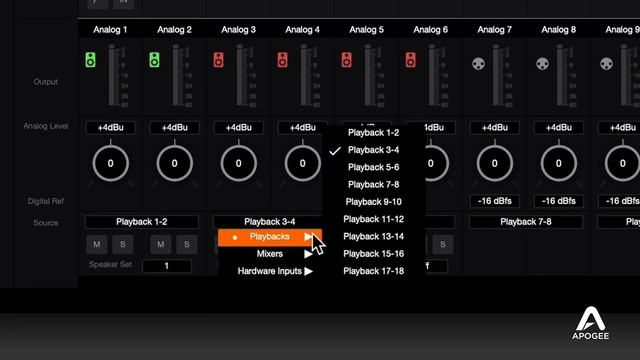The height and width of the screenshot is (360, 640).
Task: Open Speaker Set 1 field
Action: click(167, 266)
